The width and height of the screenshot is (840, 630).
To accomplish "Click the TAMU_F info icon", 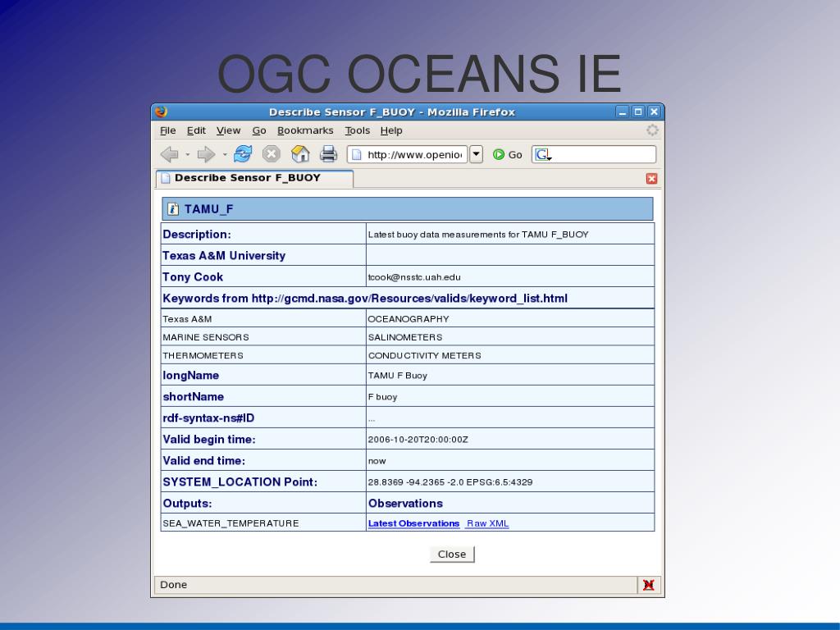I will 172,209.
